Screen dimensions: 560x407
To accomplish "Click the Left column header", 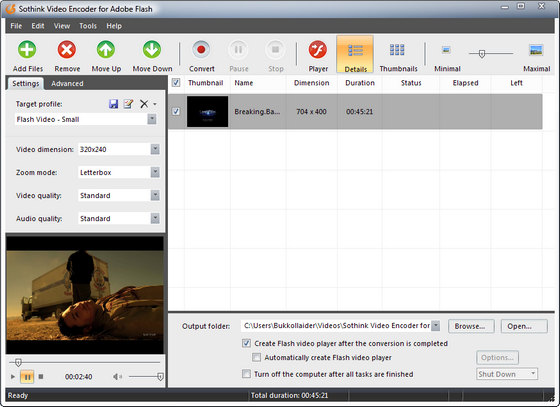I will coord(516,83).
